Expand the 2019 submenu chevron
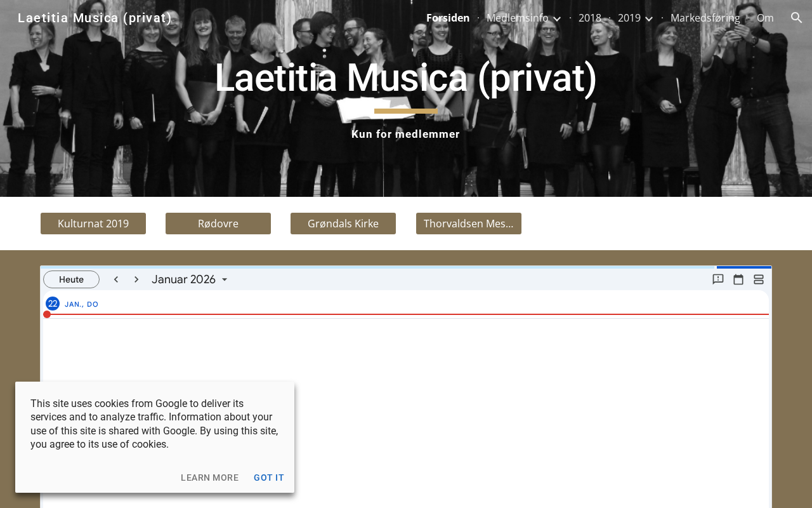 coord(648,18)
